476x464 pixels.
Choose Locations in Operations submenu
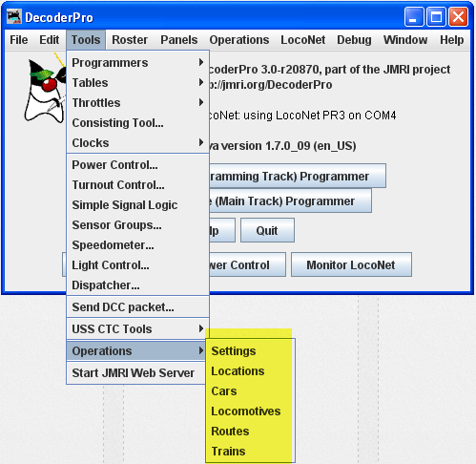pyautogui.click(x=250, y=371)
